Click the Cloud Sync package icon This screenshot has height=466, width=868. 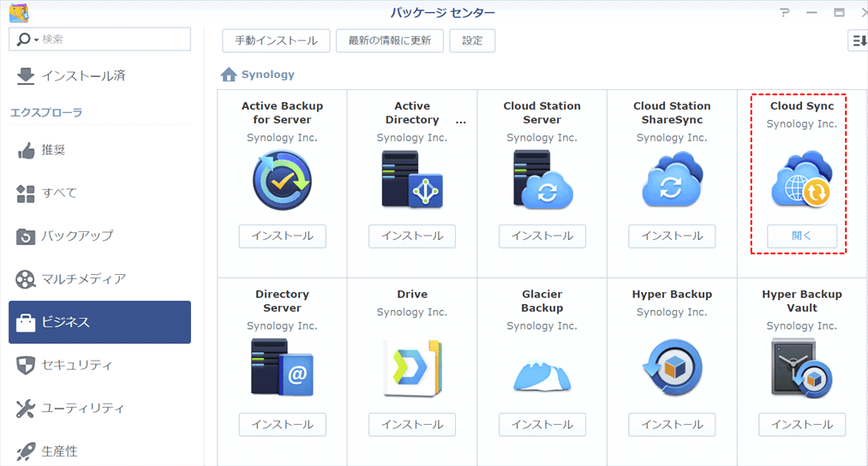coord(802,181)
